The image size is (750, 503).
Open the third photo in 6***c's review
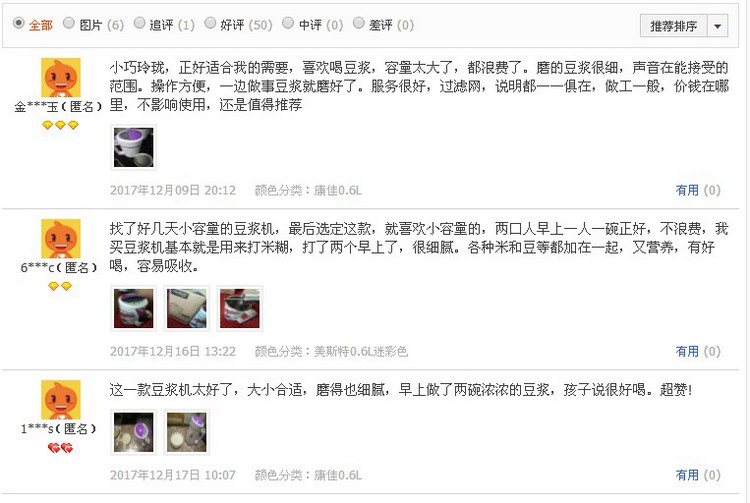240,308
